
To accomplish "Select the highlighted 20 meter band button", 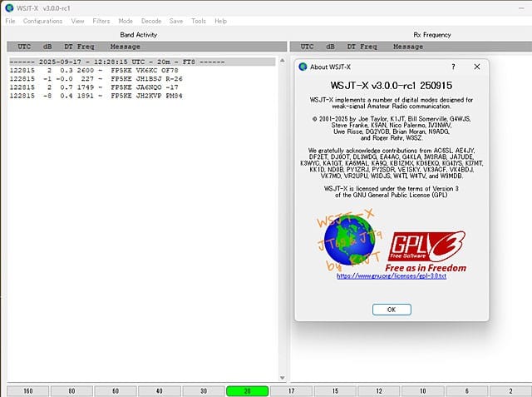I will click(247, 390).
